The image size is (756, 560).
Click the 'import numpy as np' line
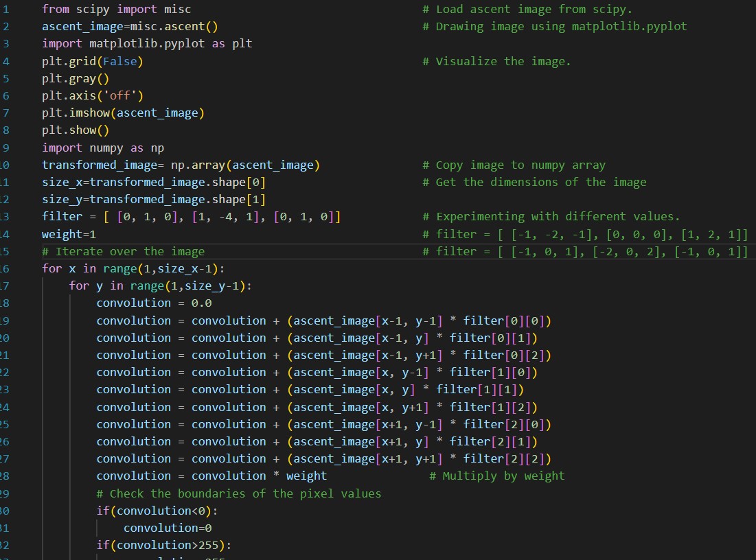pyautogui.click(x=103, y=148)
